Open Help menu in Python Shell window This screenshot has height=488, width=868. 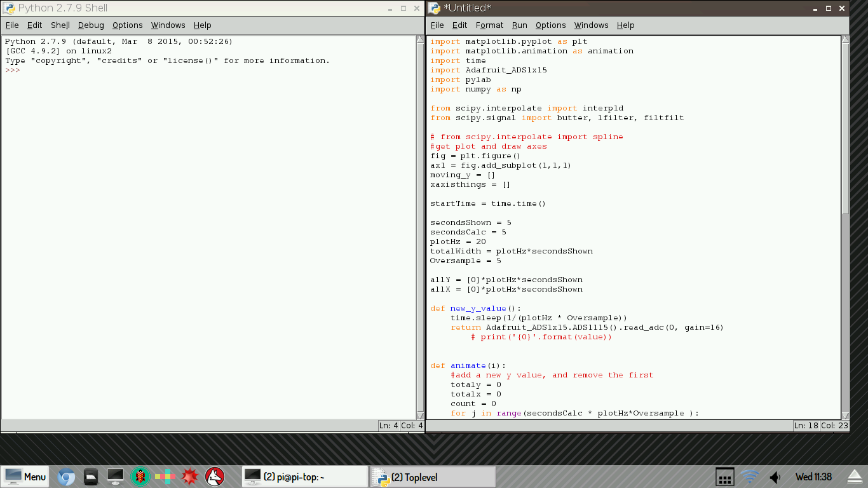(203, 25)
